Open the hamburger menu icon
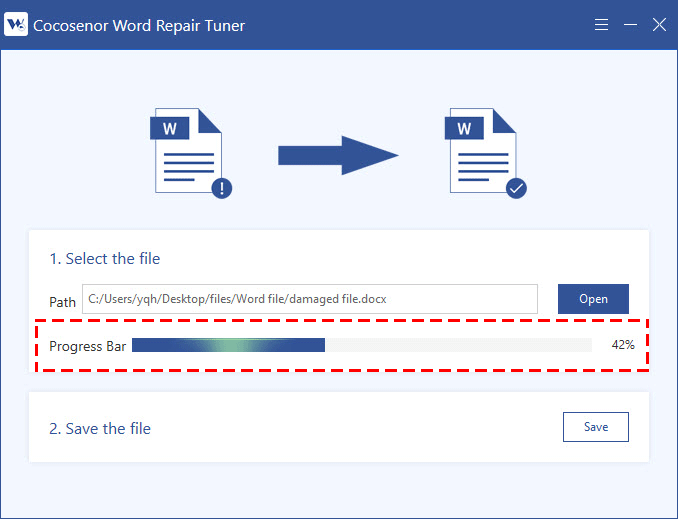This screenshot has width=678, height=519. [601, 25]
